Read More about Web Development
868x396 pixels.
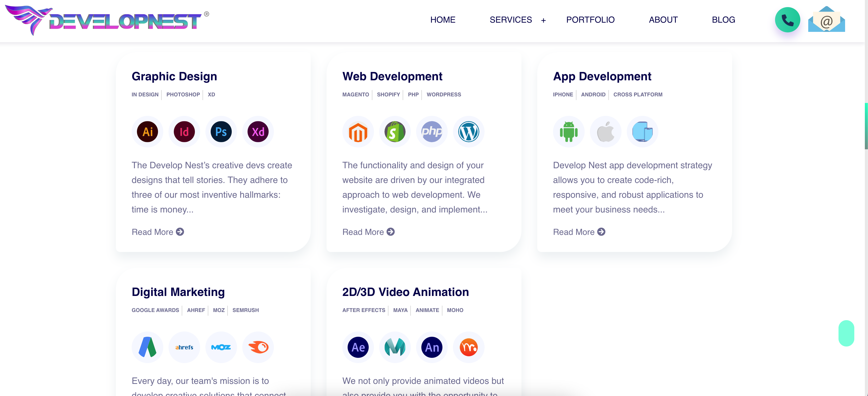tap(368, 232)
